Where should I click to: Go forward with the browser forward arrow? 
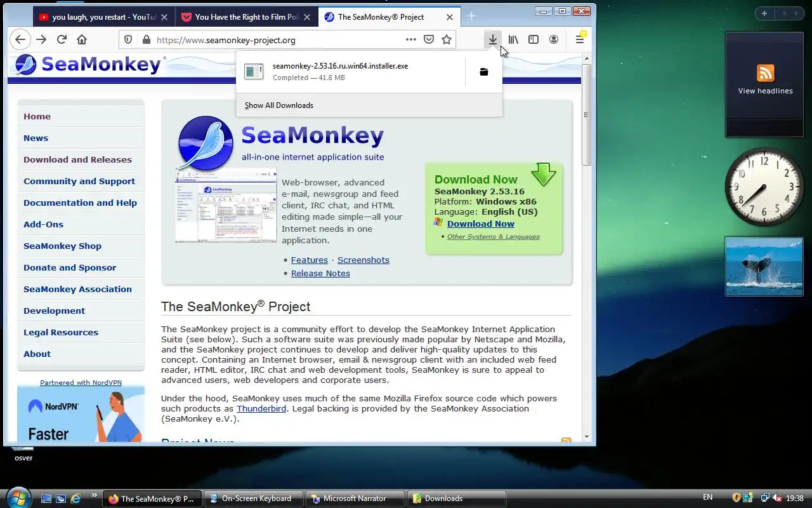[x=41, y=39]
